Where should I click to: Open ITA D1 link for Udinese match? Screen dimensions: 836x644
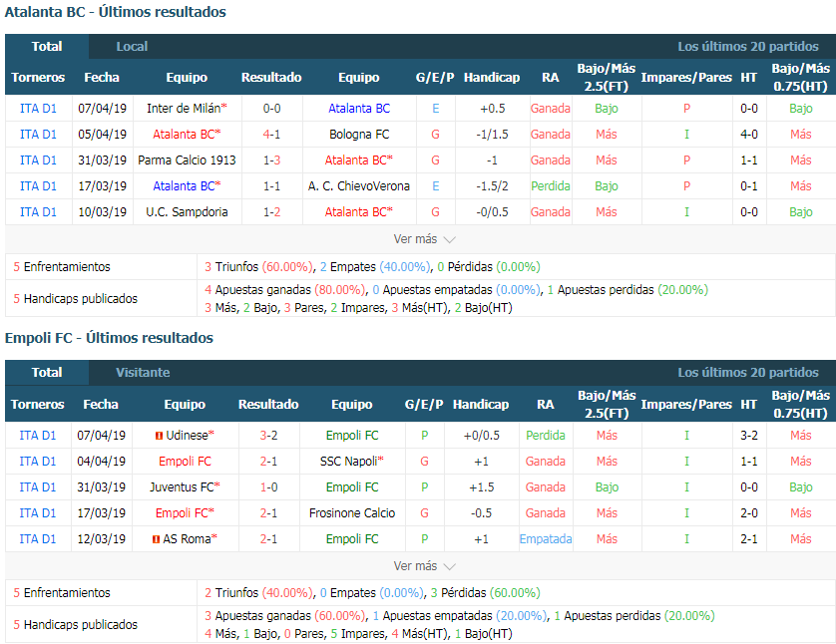pyautogui.click(x=37, y=436)
